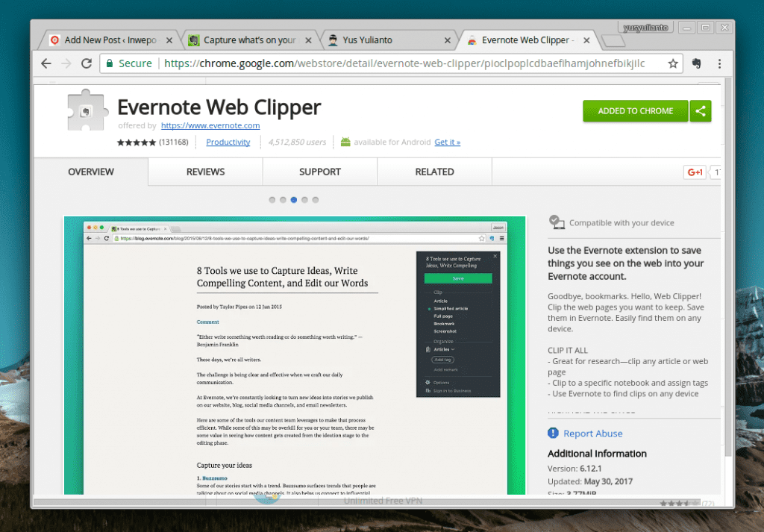Image resolution: width=764 pixels, height=532 pixels.
Task: Click the '4,512,850 users' text
Action: (297, 142)
